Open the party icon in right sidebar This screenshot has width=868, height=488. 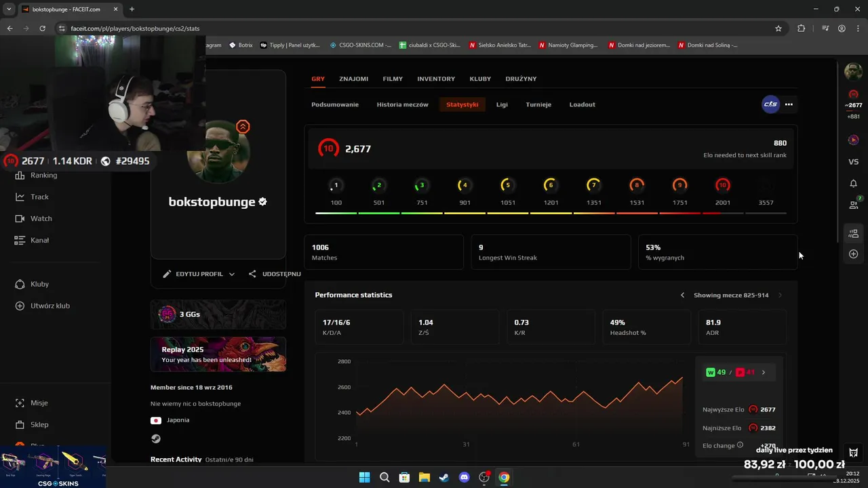point(854,234)
